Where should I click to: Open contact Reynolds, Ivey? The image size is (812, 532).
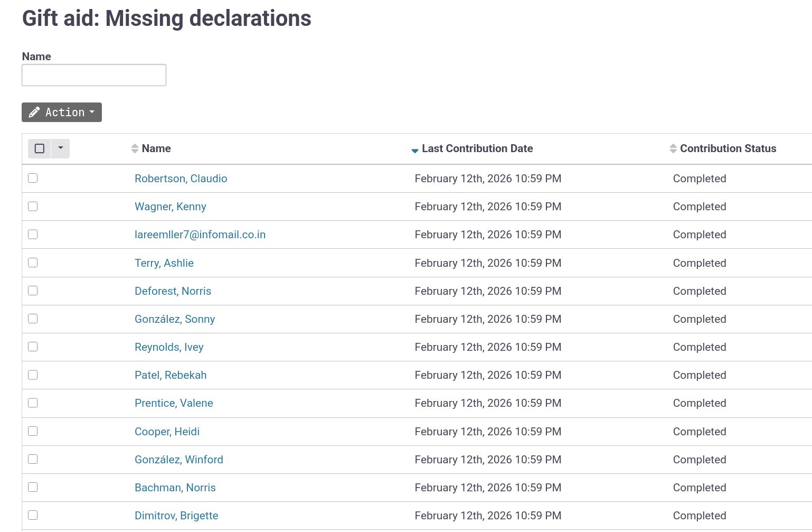tap(169, 347)
